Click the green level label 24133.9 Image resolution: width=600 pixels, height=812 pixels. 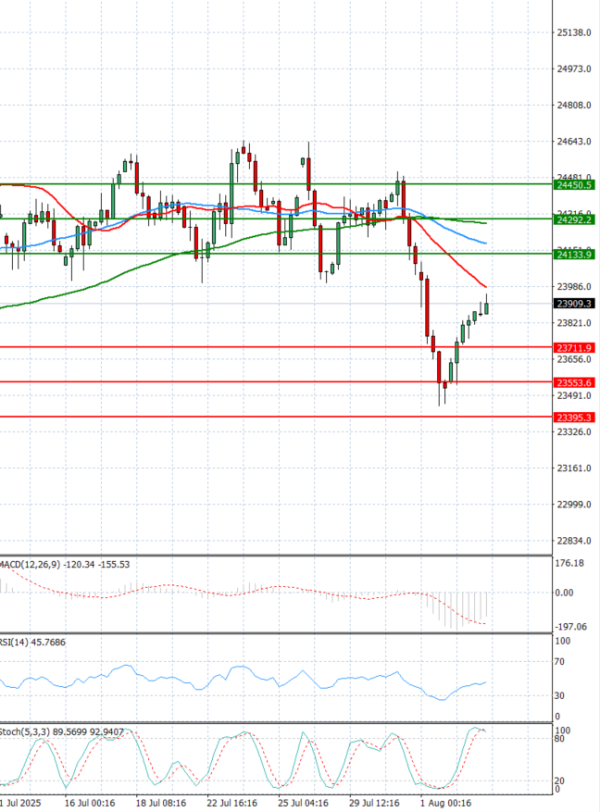(574, 254)
